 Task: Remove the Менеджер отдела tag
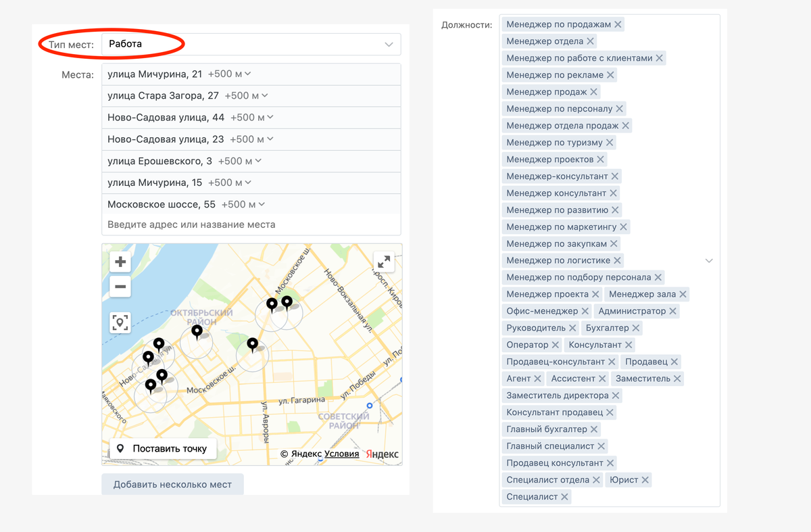(590, 41)
